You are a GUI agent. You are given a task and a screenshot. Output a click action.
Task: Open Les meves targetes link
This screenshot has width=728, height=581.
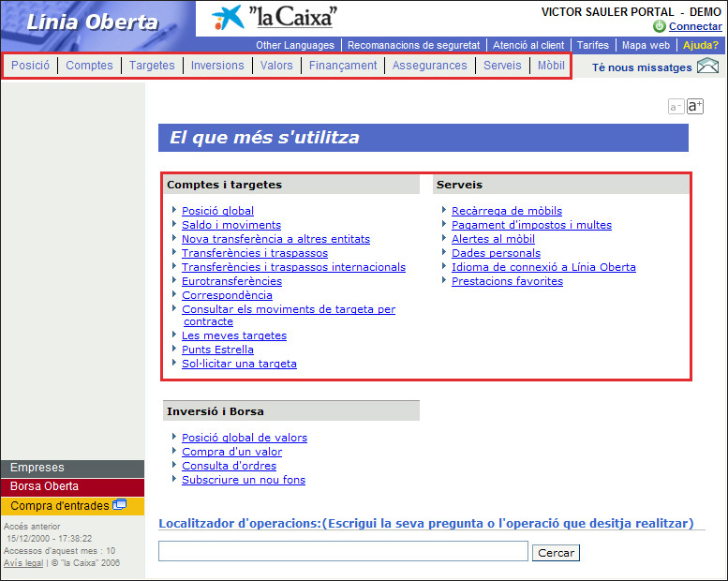[x=234, y=335]
